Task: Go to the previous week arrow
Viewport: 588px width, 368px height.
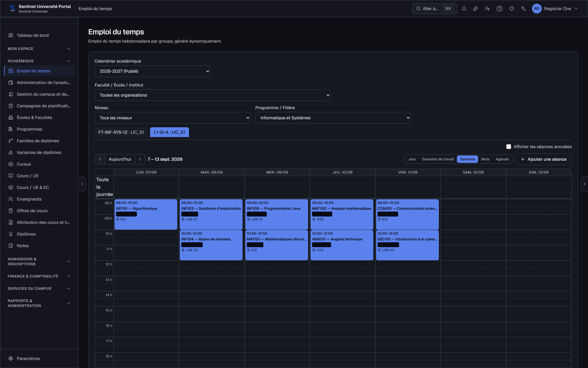Action: tap(100, 159)
